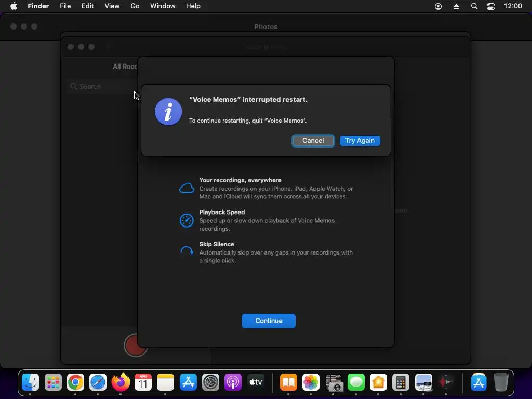Screen dimensions: 532x399
Task: Open Preview from the Dock
Action: (423, 382)
